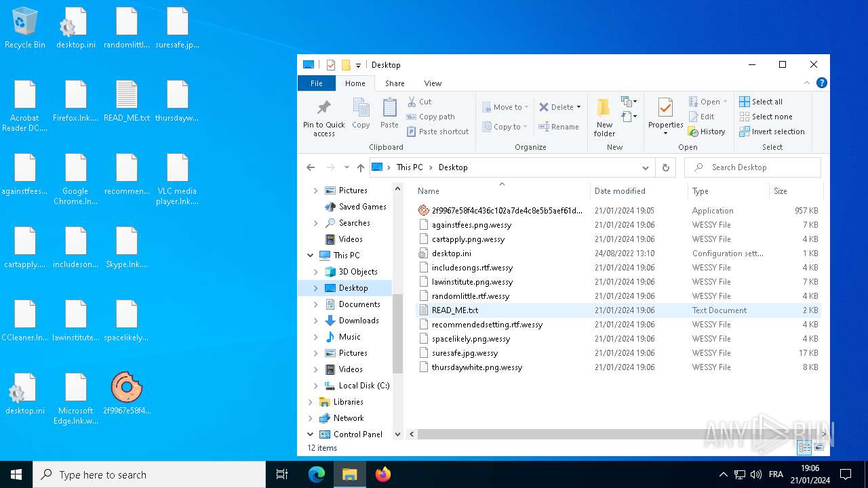Click the Rename command
Screen dimensions: 868x488
[x=559, y=127]
